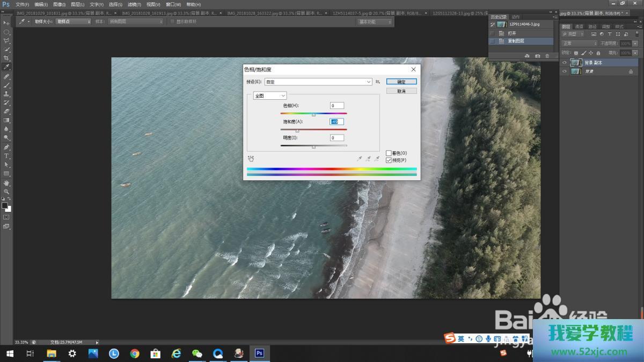Click the 取消 (Cancel) button
This screenshot has height=362, width=644.
click(x=401, y=91)
